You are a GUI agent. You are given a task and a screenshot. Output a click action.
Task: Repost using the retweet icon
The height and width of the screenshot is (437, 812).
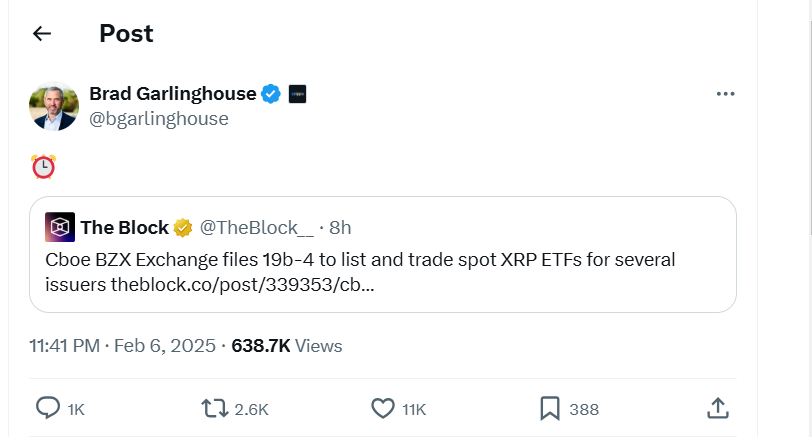point(214,408)
